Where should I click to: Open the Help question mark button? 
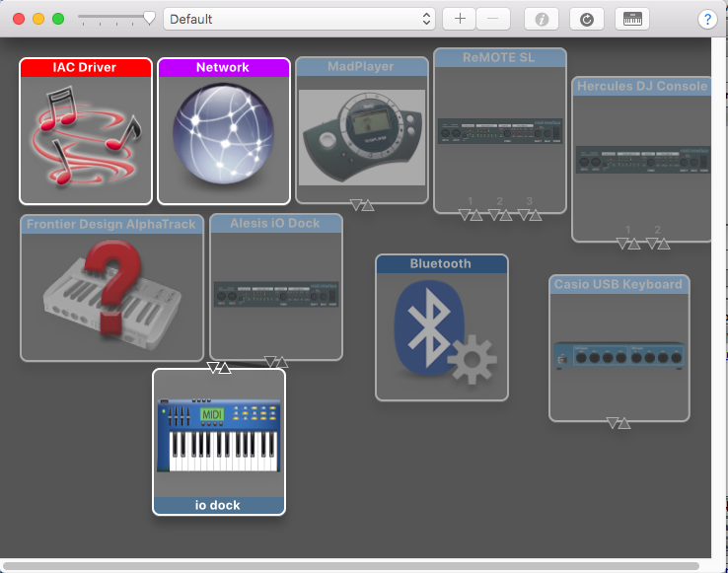pos(707,19)
